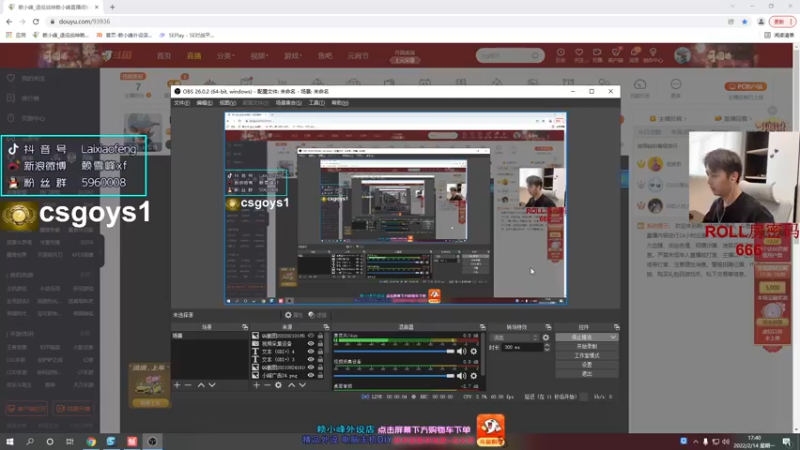Toggle lock on the 文本 (GDI+) 3 source
Screen dimensions: 800x450
point(320,359)
